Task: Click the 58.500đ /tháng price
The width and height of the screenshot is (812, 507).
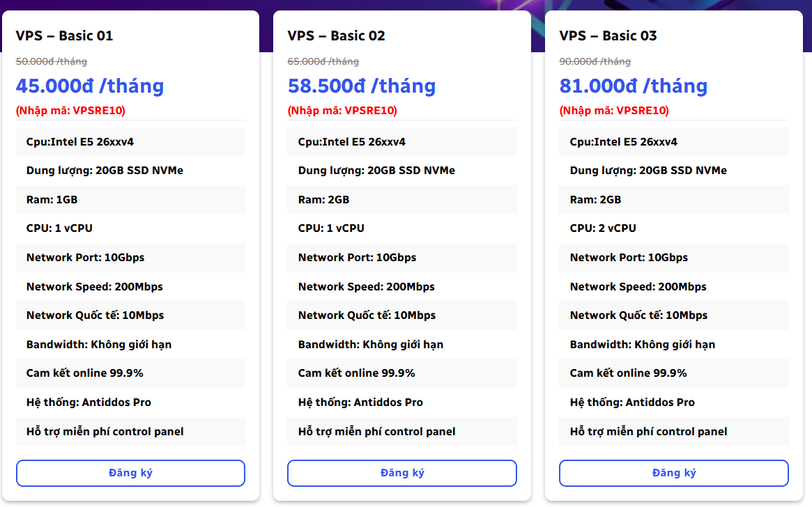Action: (x=362, y=86)
